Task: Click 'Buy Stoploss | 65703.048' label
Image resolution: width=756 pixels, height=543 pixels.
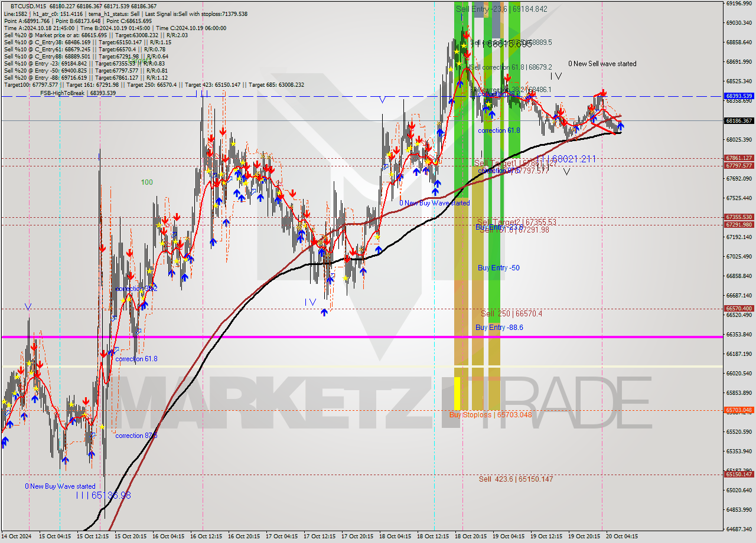Action: coord(490,414)
